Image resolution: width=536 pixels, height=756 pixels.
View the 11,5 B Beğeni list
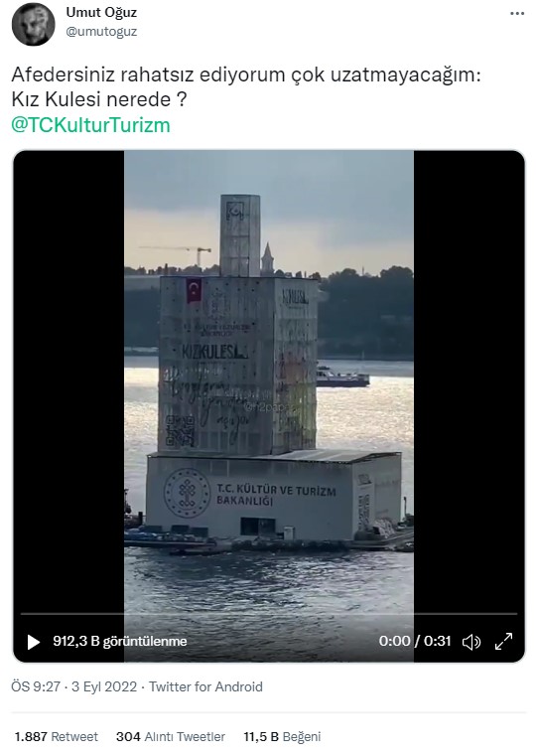(282, 737)
